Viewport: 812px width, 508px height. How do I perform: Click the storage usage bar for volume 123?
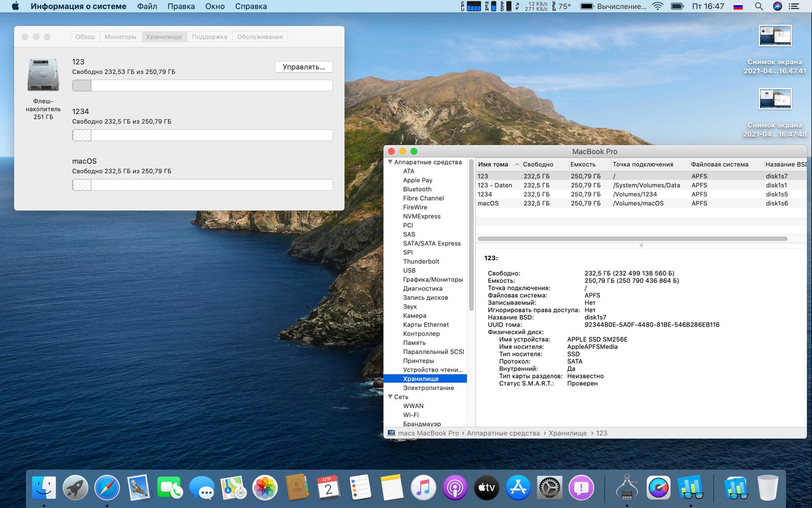(x=202, y=85)
